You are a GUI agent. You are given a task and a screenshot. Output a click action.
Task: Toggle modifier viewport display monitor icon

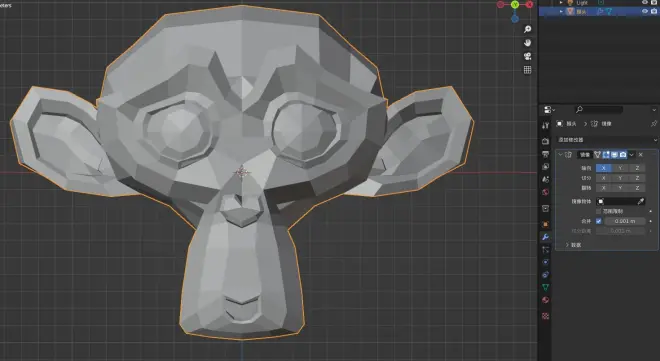[x=615, y=155]
